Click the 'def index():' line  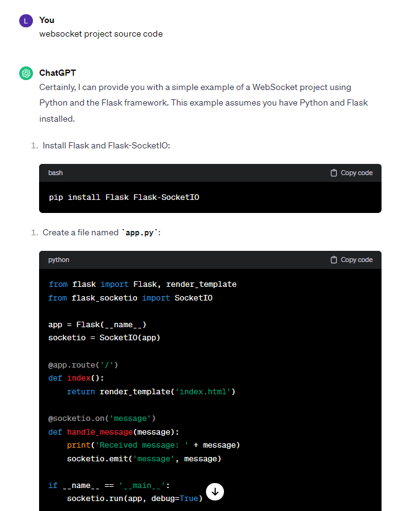(76, 378)
